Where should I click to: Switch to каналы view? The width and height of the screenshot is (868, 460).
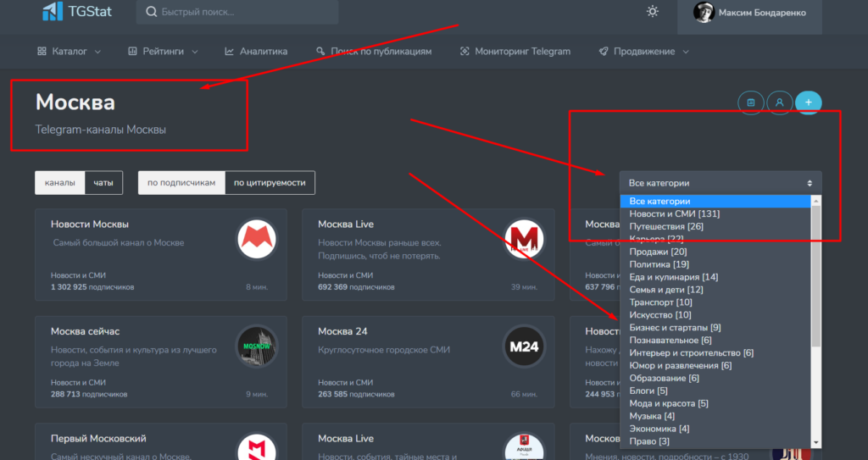coord(60,183)
